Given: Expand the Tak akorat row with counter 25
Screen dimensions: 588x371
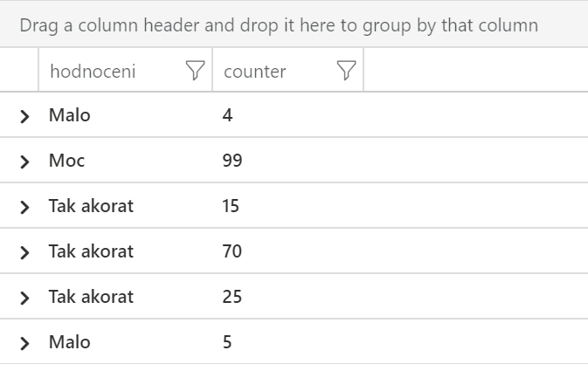Looking at the screenshot, I should (24, 298).
